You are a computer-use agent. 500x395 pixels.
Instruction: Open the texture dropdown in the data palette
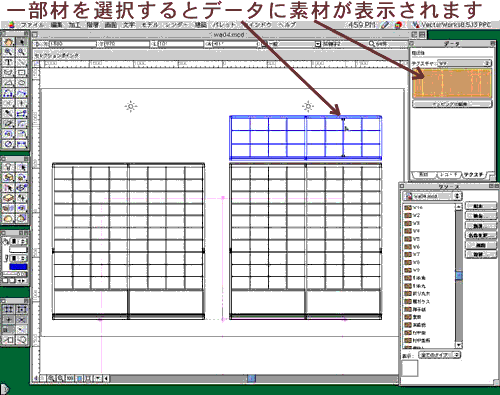pyautogui.click(x=464, y=63)
